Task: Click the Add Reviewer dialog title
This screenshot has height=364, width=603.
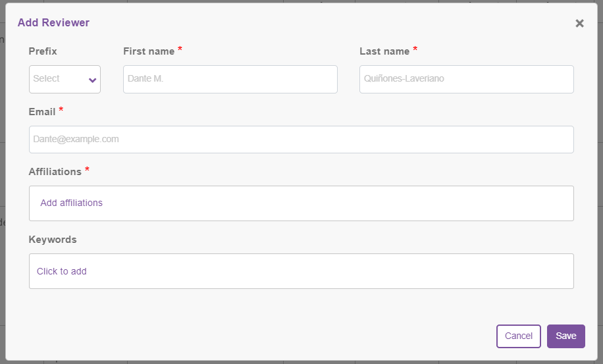Action: coord(53,22)
